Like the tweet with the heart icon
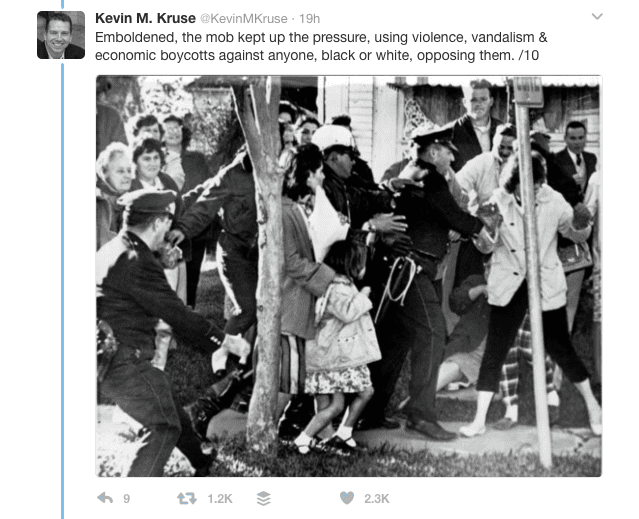The width and height of the screenshot is (639, 519). point(347,498)
